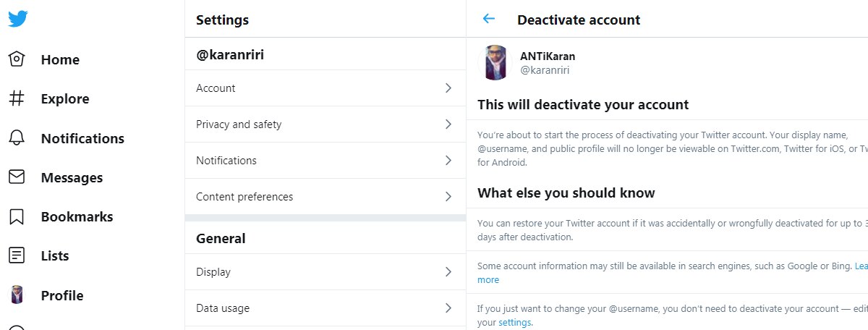Screen dimensions: 868x330
Task: Click the Explore label in the sidebar
Action: pyautogui.click(x=65, y=99)
